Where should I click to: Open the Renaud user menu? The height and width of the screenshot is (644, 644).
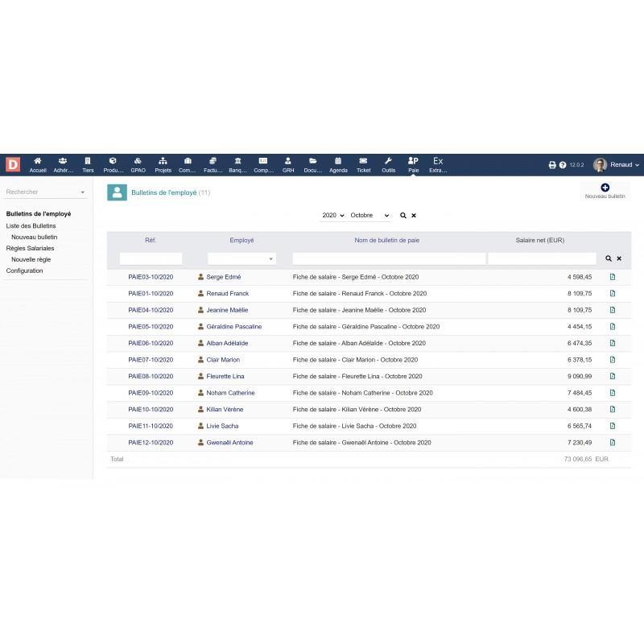point(617,165)
